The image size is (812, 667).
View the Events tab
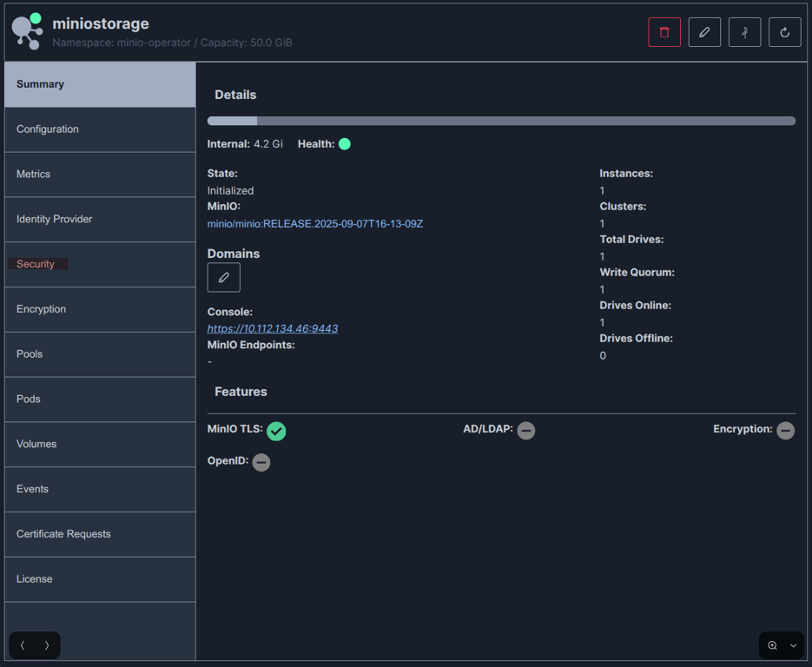point(100,490)
